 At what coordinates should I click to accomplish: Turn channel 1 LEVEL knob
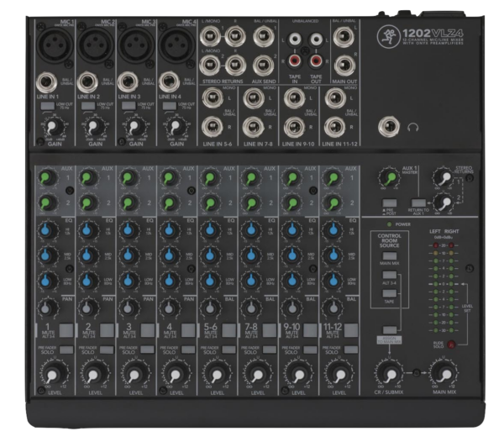[x=54, y=374]
